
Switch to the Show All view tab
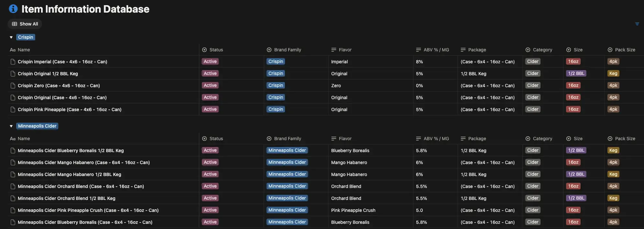point(25,24)
